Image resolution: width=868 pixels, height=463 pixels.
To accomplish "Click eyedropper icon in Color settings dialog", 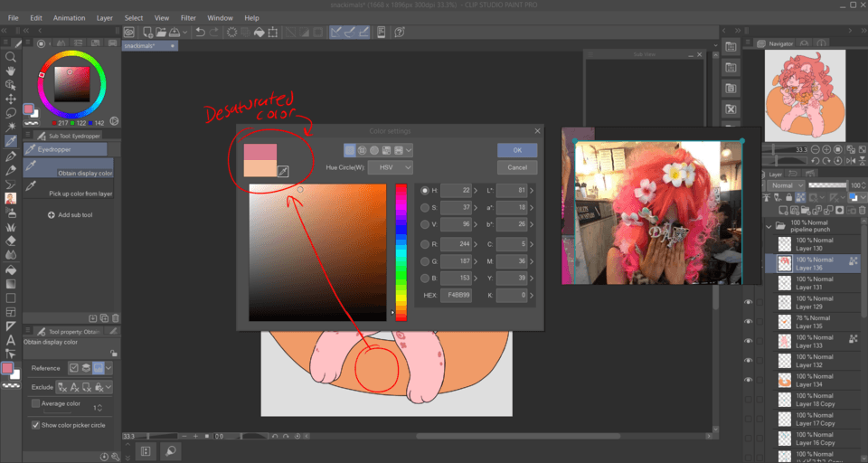I will (282, 171).
